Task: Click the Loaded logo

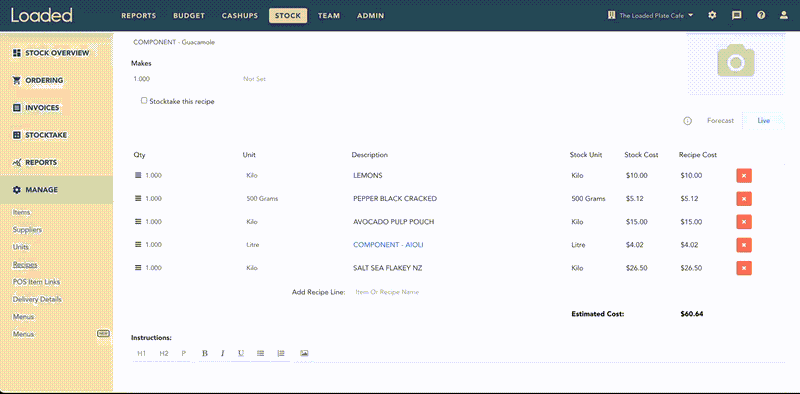Action: click(42, 15)
